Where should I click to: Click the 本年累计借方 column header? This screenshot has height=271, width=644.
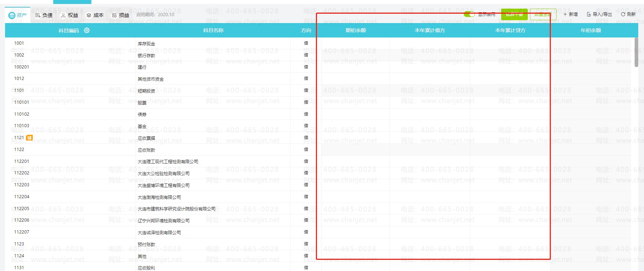pos(430,30)
